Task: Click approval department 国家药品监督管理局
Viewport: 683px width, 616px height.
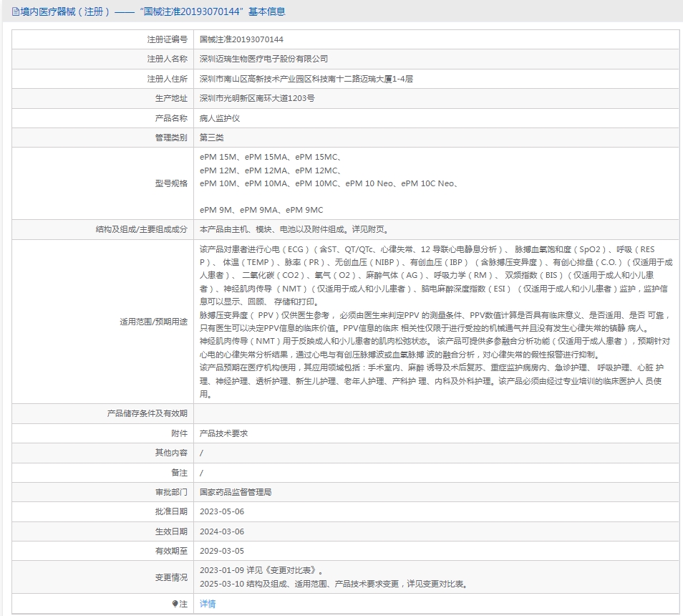Action: click(x=236, y=492)
